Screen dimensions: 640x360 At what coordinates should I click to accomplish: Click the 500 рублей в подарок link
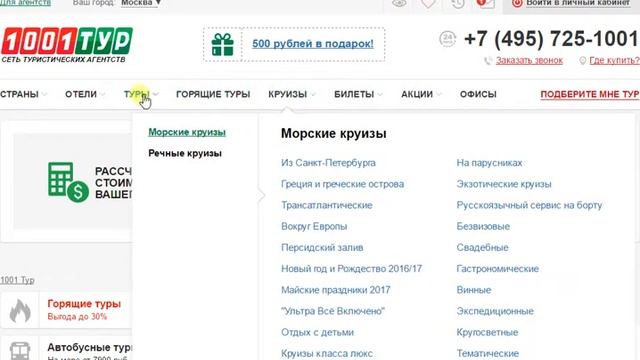(x=313, y=44)
